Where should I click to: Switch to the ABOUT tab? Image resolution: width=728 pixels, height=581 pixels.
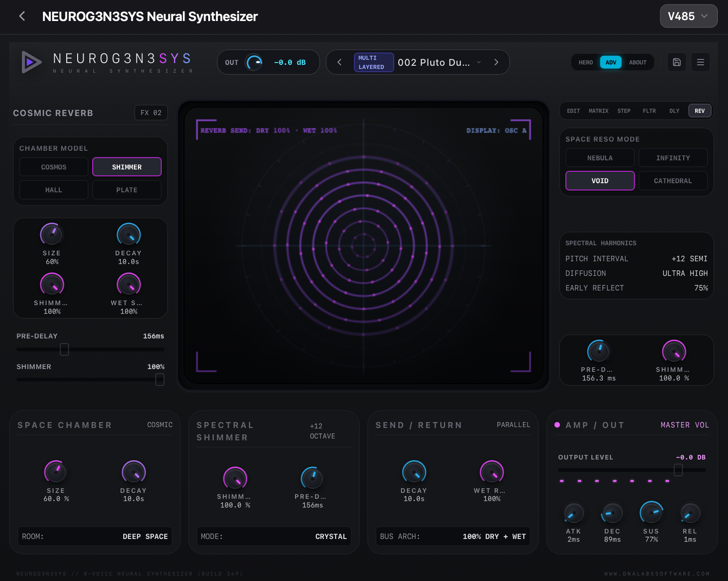click(638, 62)
